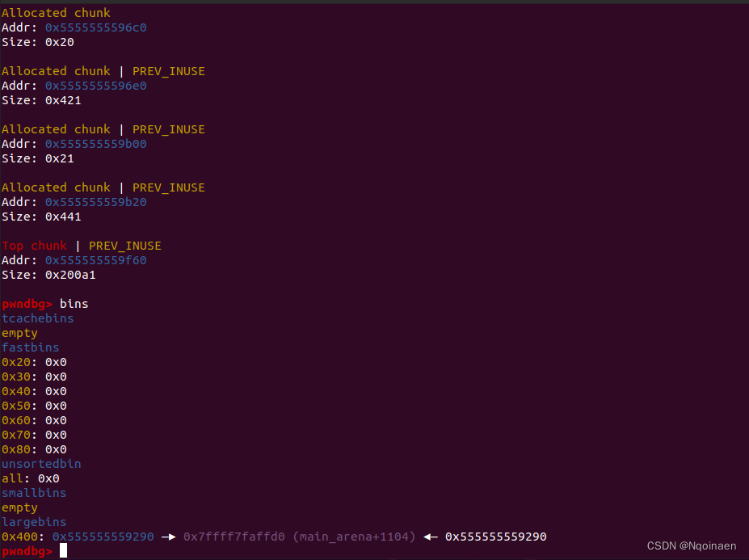The image size is (749, 560).
Task: Click the main_arena+1104 address reference
Action: (x=335, y=537)
